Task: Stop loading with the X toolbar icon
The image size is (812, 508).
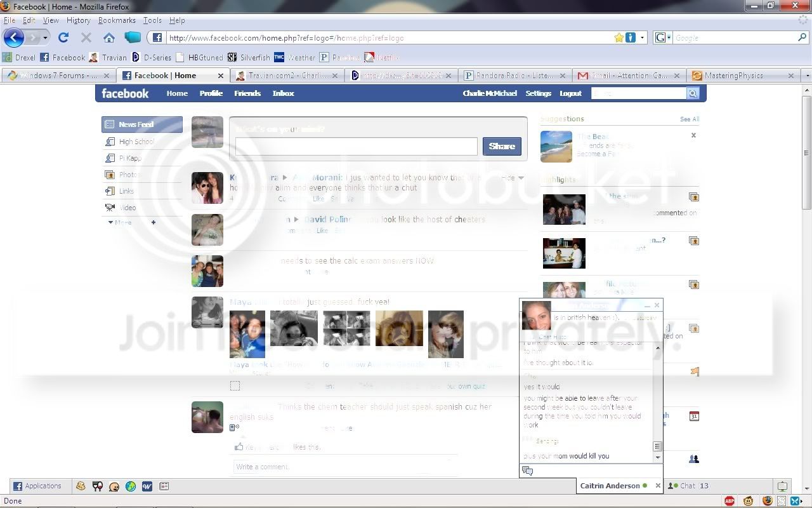Action: [x=86, y=37]
